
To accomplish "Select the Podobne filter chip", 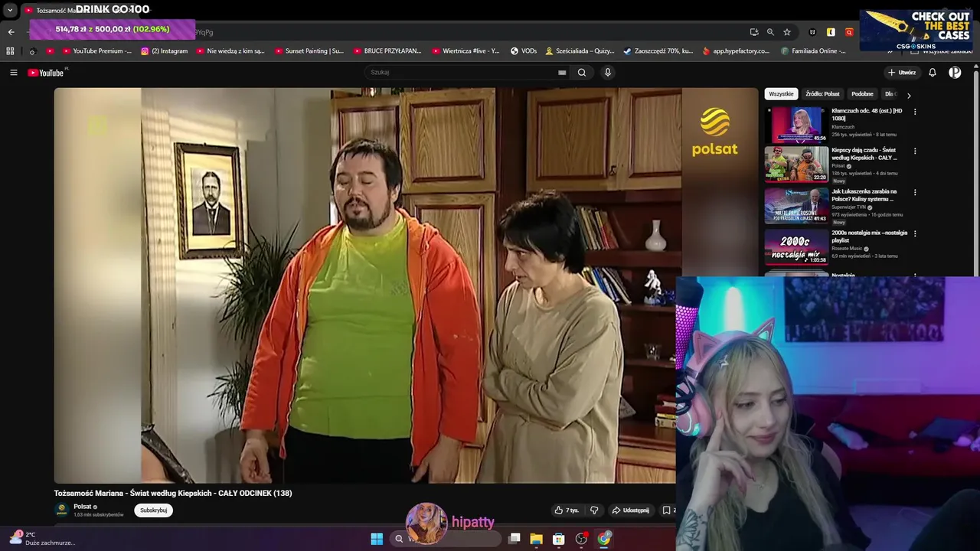I will pos(862,94).
